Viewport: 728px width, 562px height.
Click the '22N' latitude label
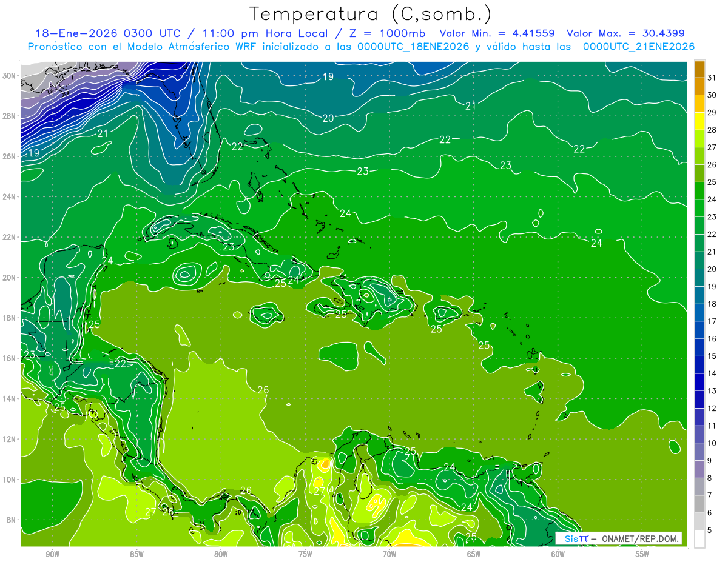(x=9, y=237)
